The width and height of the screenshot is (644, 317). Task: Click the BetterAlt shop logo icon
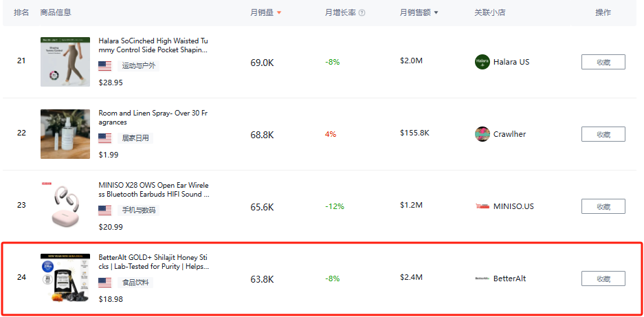[482, 278]
